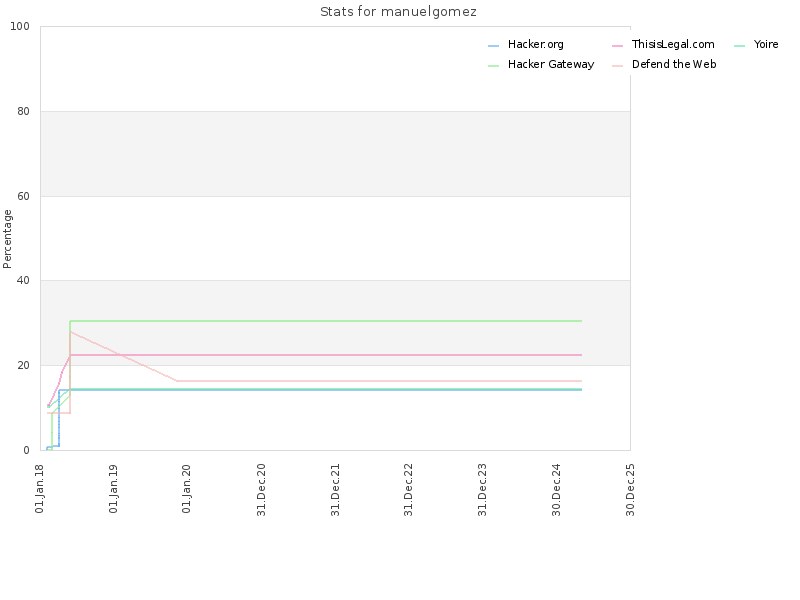Screen dimensions: 800x600
Task: Click the teal Yoire legend marker
Action: pyautogui.click(x=739, y=46)
